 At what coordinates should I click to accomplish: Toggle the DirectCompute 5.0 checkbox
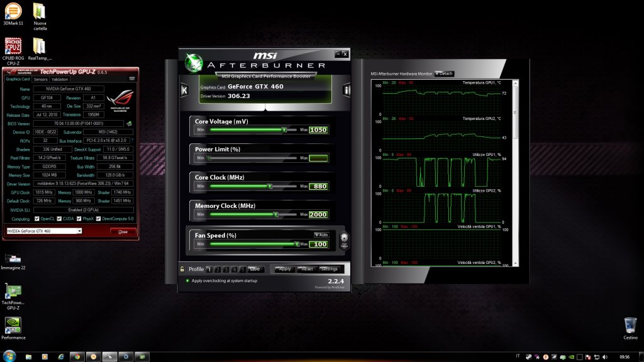pos(98,219)
